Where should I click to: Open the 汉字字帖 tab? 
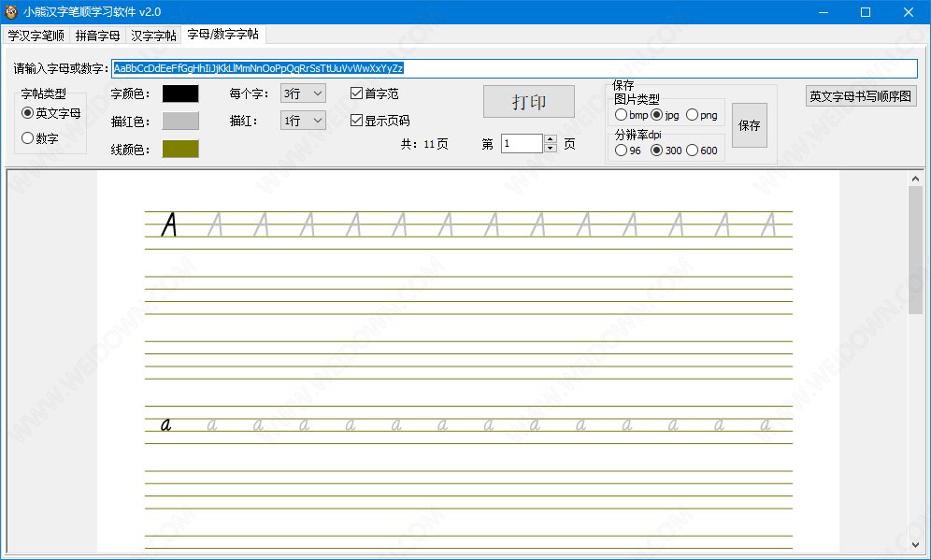click(153, 36)
